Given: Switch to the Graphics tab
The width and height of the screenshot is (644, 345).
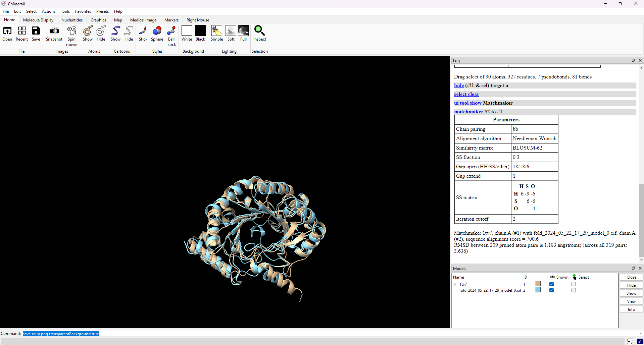Looking at the screenshot, I should 98,20.
